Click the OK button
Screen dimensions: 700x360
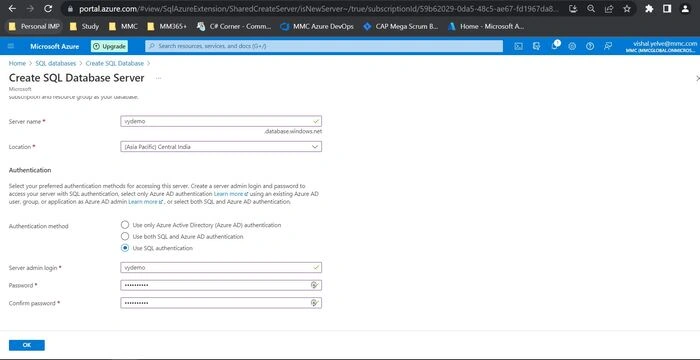coord(27,345)
